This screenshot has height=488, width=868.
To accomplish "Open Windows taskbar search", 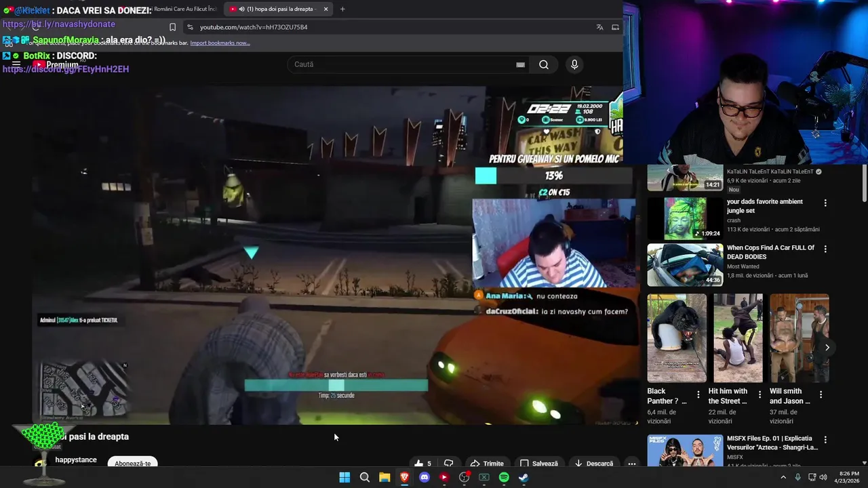I will (x=365, y=477).
